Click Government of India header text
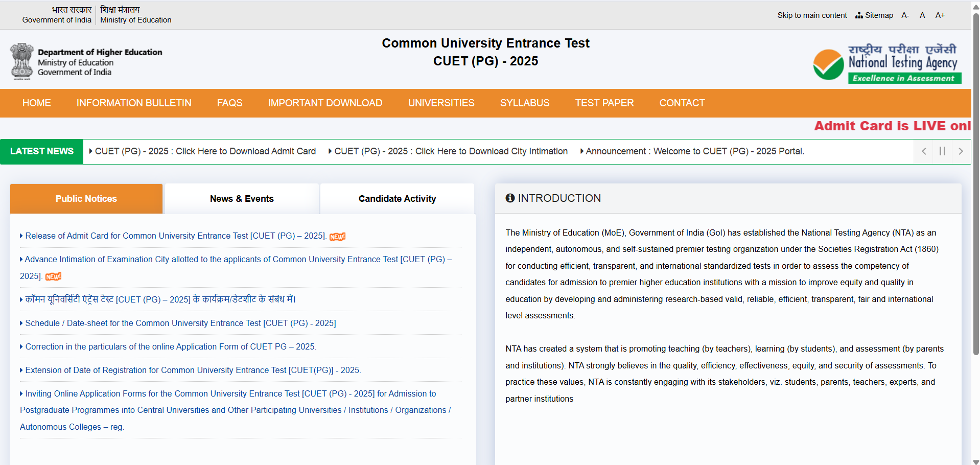Screen dimensions: 980x465 (57, 20)
